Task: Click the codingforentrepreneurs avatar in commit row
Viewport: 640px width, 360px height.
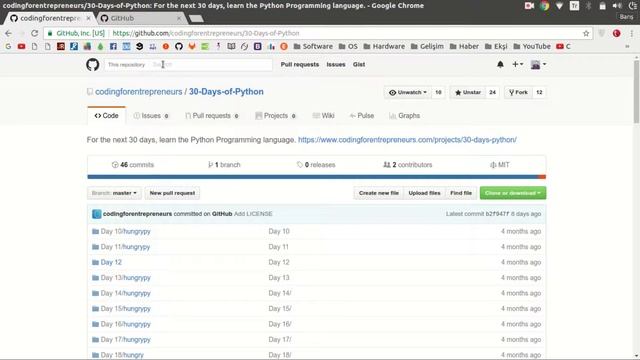Action: (96, 214)
